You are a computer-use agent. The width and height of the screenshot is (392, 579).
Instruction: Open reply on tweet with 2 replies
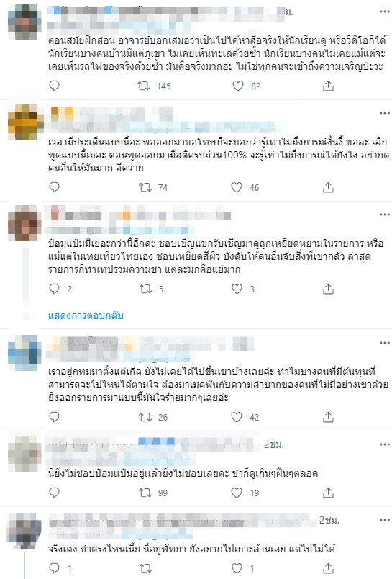[54, 289]
